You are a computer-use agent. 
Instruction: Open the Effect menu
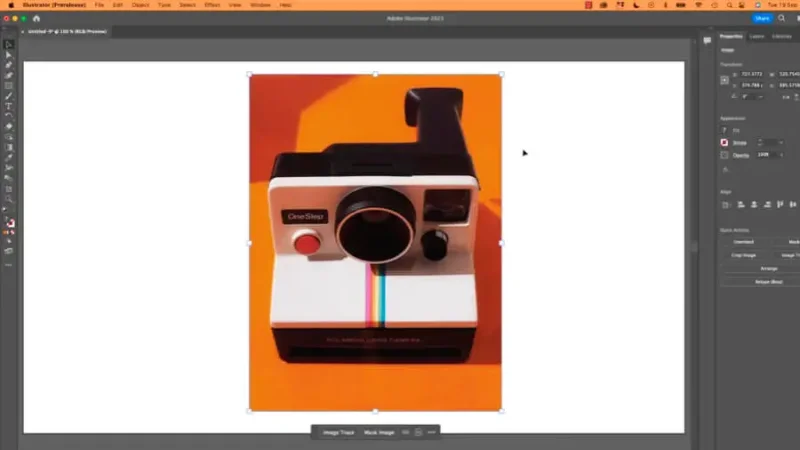coord(212,5)
